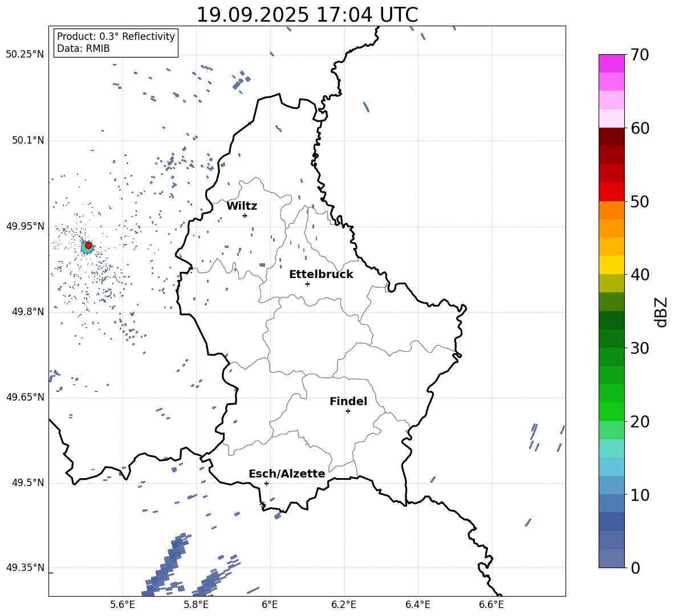
Task: Pick the orange swatch just below 50 dBZ
Action: (x=612, y=210)
